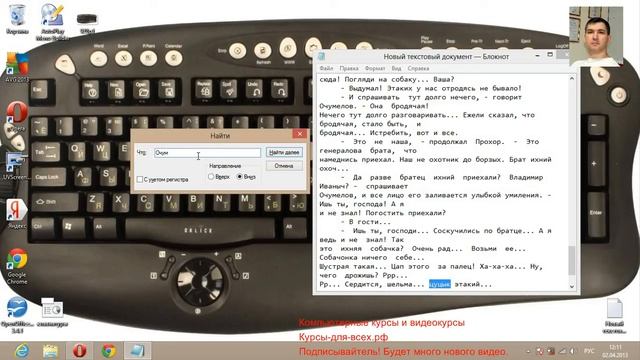Enable the С учетом регистра checkbox
640x360 pixels.
(140, 179)
